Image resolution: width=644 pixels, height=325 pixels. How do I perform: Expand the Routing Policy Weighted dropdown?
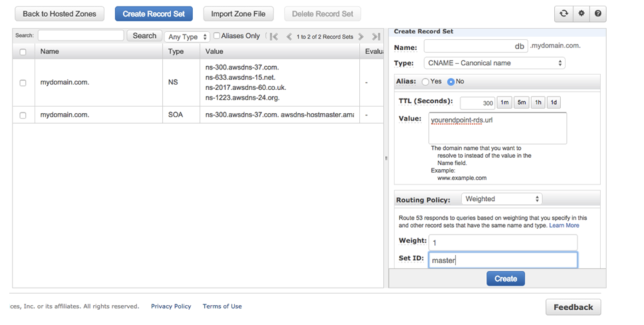click(501, 199)
